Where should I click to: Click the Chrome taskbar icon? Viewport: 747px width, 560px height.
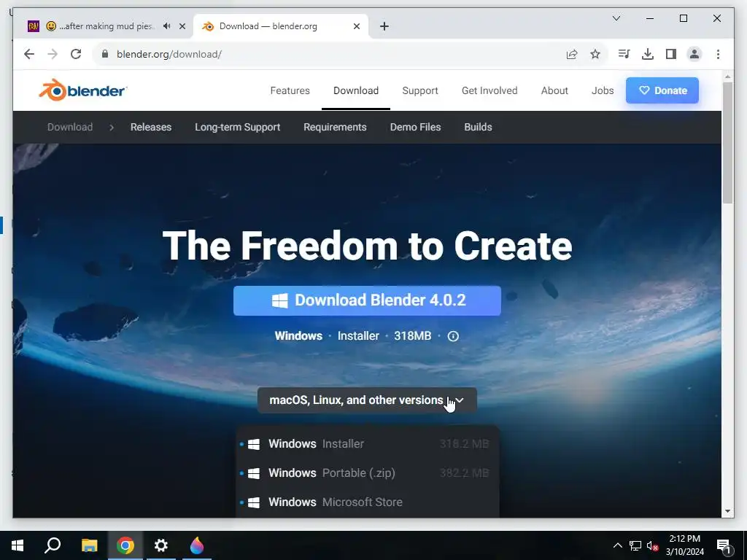click(125, 545)
